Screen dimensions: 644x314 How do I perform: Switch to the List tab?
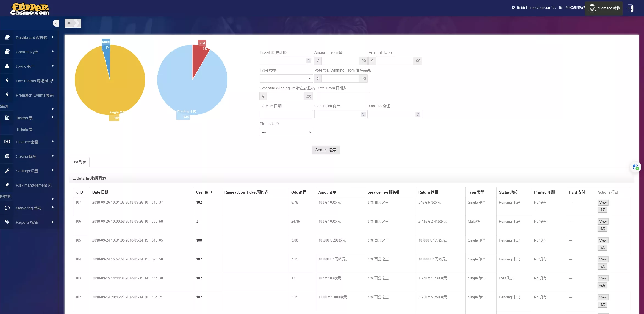click(79, 162)
